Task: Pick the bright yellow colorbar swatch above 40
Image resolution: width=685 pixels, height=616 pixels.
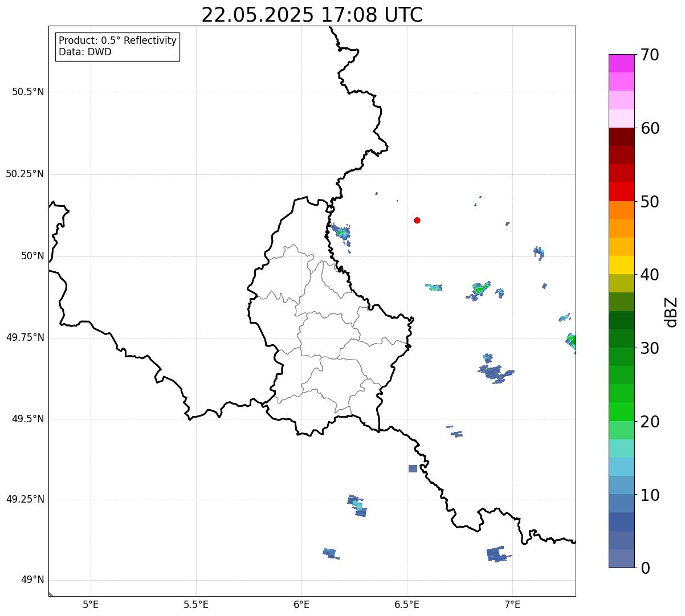Action: 621,265
